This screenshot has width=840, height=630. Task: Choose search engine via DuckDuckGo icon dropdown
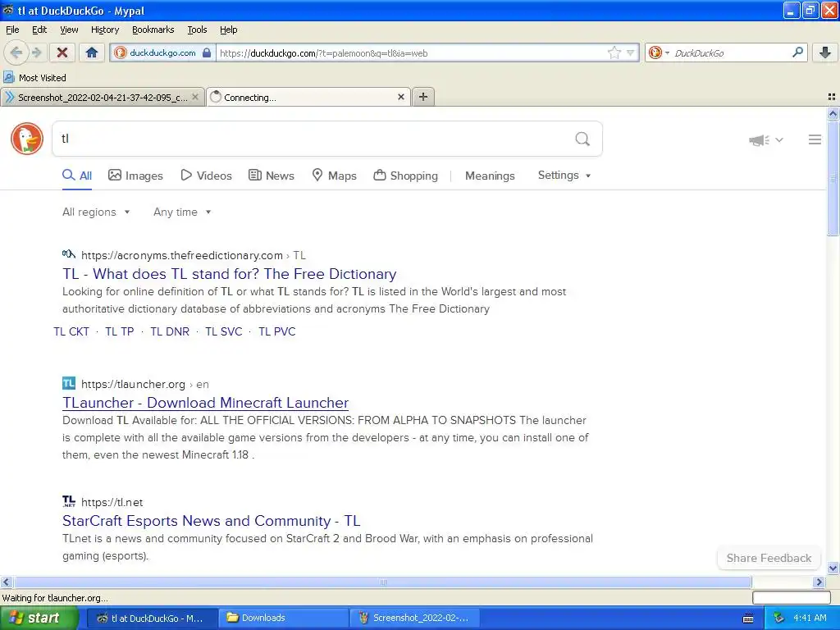click(659, 52)
